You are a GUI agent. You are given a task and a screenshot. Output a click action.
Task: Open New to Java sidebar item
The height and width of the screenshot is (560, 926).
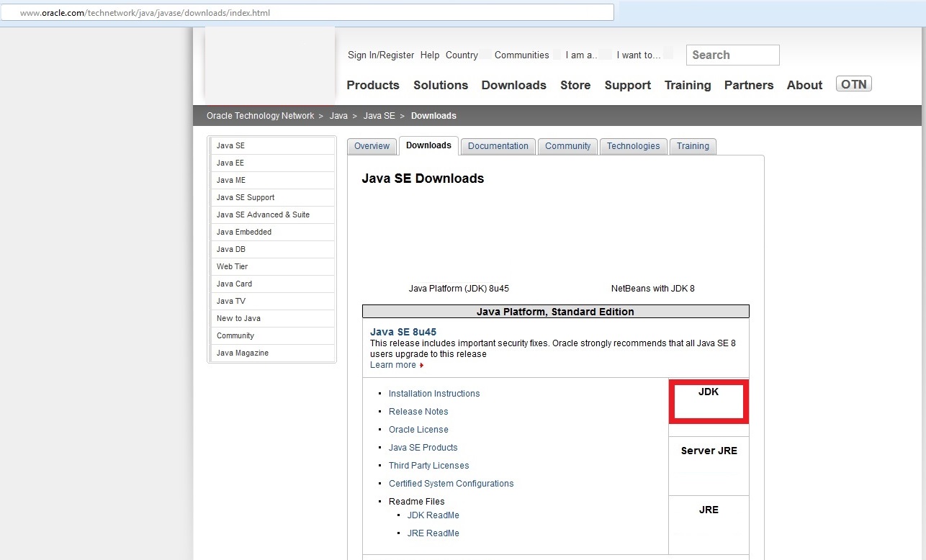[x=274, y=318]
